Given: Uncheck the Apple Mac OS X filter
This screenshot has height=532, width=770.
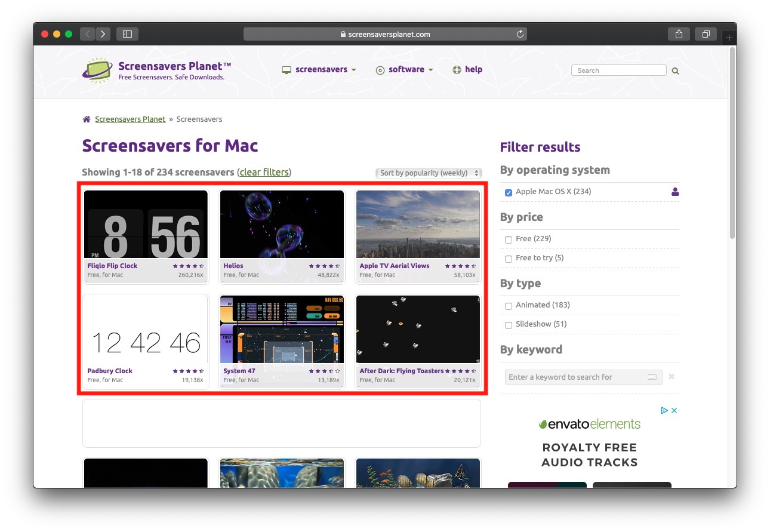Looking at the screenshot, I should point(509,192).
